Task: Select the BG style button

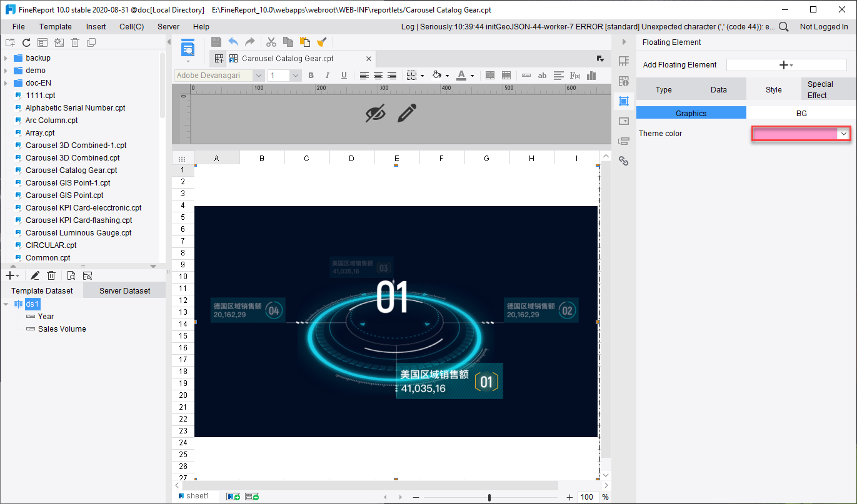Action: [801, 113]
